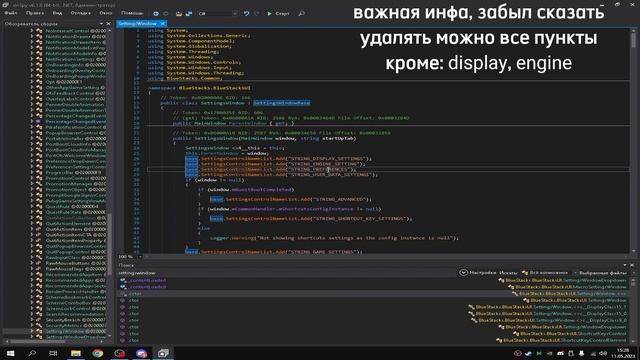This screenshot has height=360, width=640.
Task: Select OnBoardingInfo class in tree
Action: (x=76, y=64)
